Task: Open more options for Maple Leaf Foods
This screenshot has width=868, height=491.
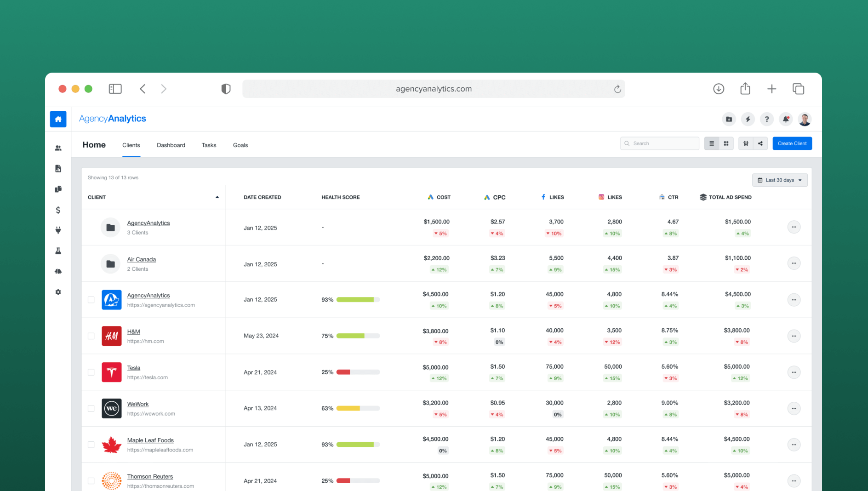Action: [794, 445]
